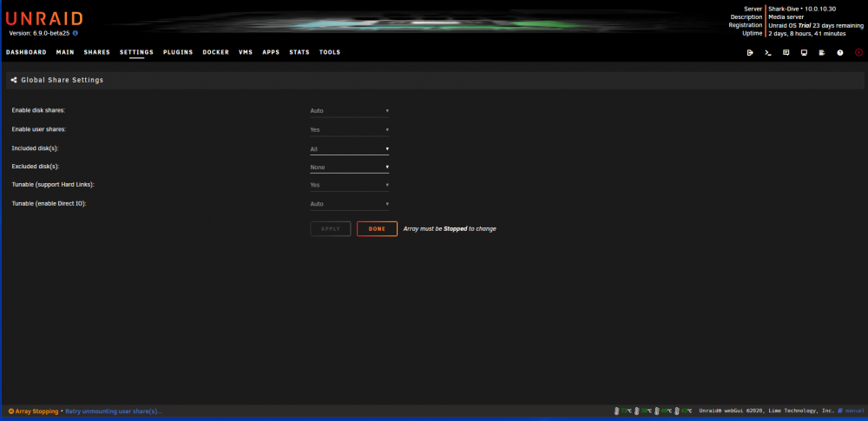This screenshot has width=868, height=421.
Task: Click the Enable disk shares label
Action: [38, 110]
